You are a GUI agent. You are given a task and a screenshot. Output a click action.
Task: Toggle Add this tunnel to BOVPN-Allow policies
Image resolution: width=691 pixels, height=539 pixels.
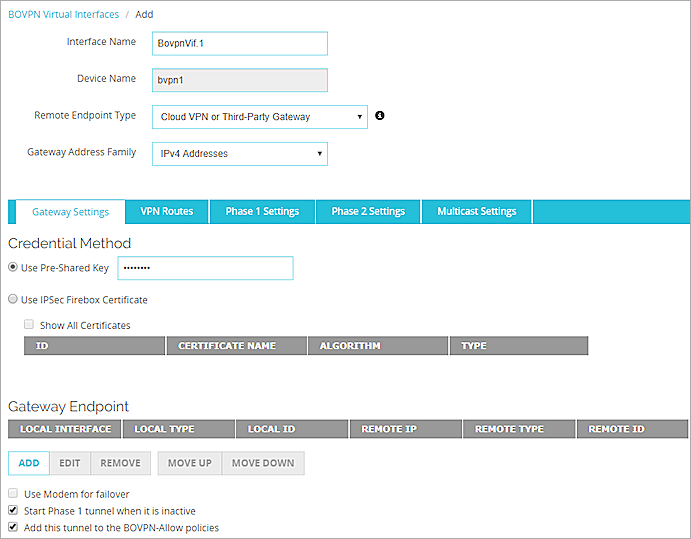(13, 527)
